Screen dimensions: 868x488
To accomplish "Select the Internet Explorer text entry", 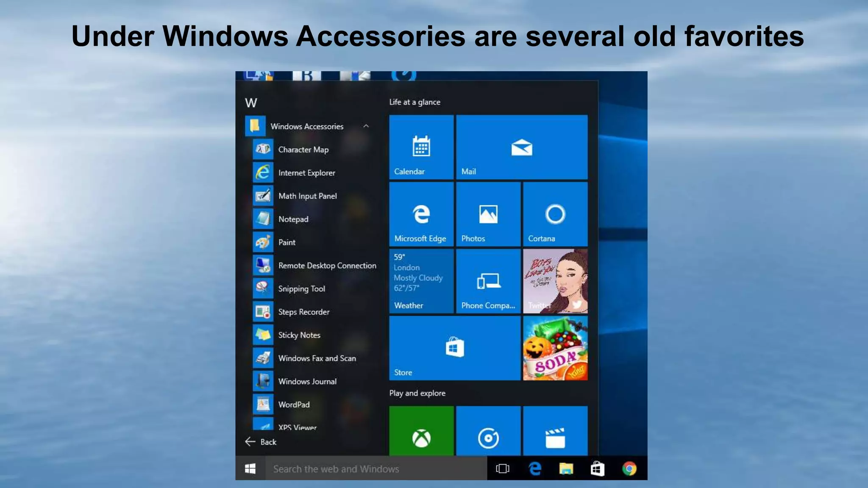I will click(x=306, y=173).
